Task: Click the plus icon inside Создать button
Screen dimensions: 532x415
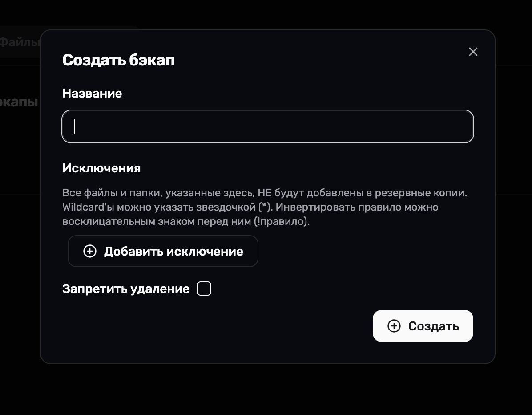Action: [394, 326]
